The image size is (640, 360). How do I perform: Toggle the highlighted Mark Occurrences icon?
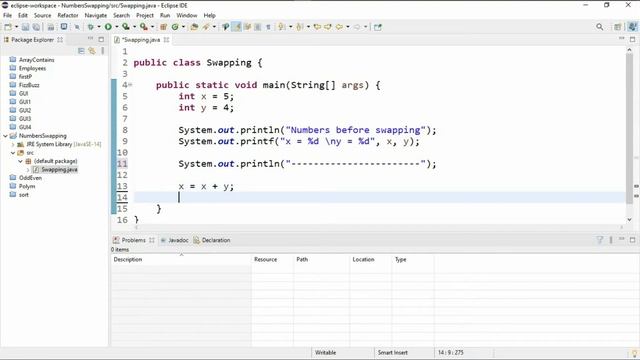click(x=236, y=27)
